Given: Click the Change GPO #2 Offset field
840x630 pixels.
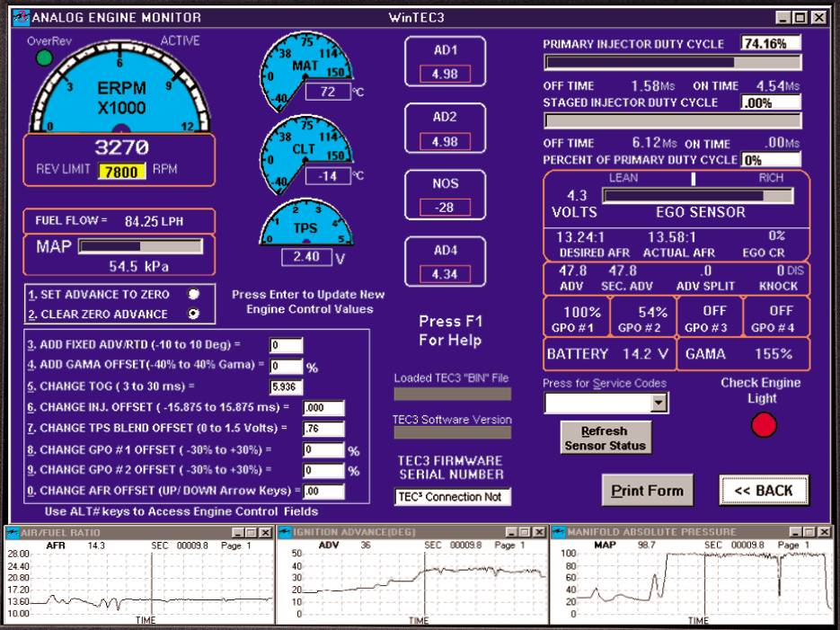Looking at the screenshot, I should [x=323, y=470].
